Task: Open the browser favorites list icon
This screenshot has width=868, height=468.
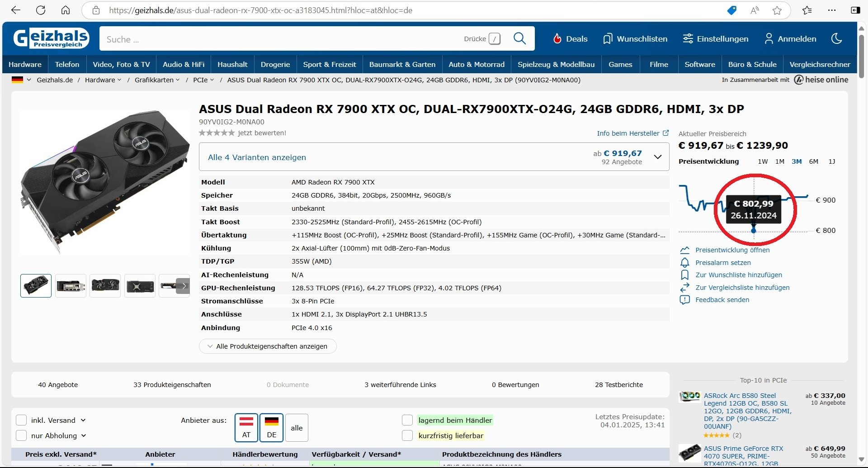Action: coord(807,10)
